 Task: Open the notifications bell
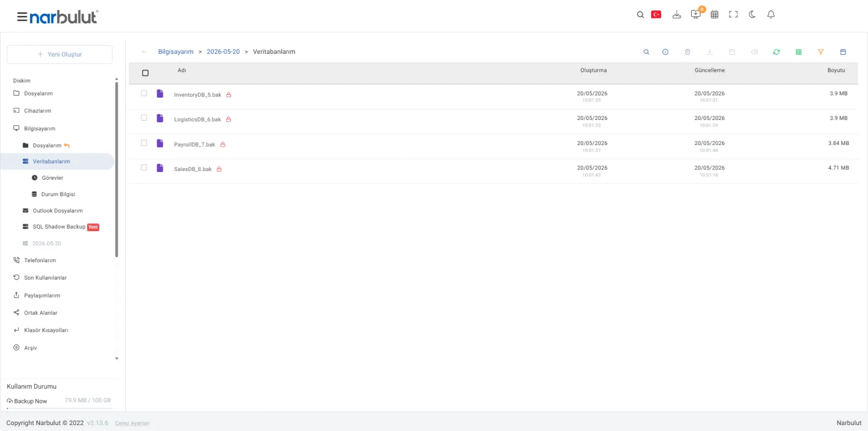(x=771, y=15)
